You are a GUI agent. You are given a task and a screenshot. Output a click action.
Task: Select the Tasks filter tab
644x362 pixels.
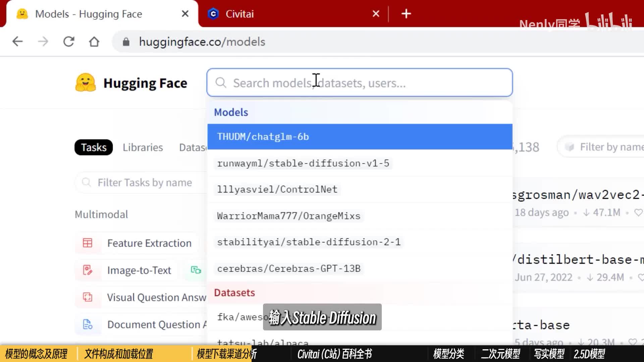point(94,147)
